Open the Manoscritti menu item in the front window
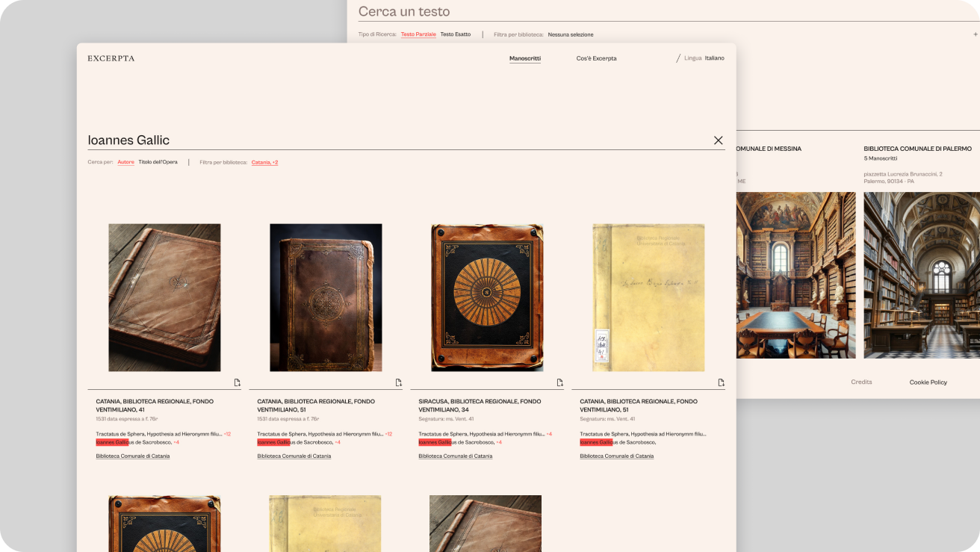Image resolution: width=980 pixels, height=552 pixels. [525, 58]
